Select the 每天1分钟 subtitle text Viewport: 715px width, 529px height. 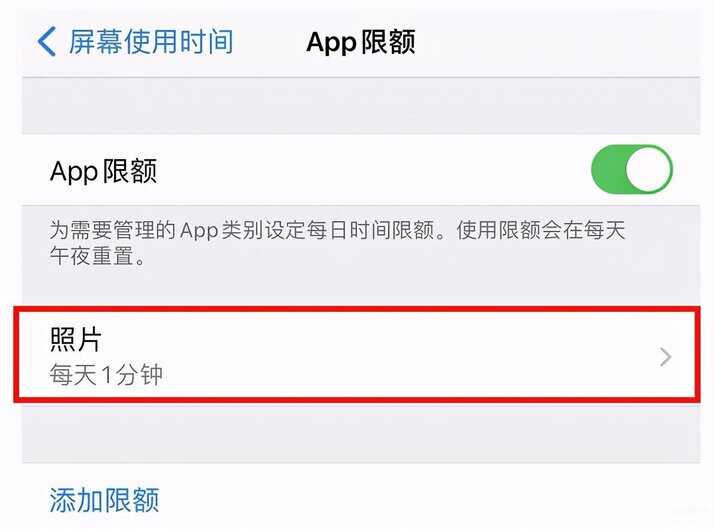coord(106,375)
